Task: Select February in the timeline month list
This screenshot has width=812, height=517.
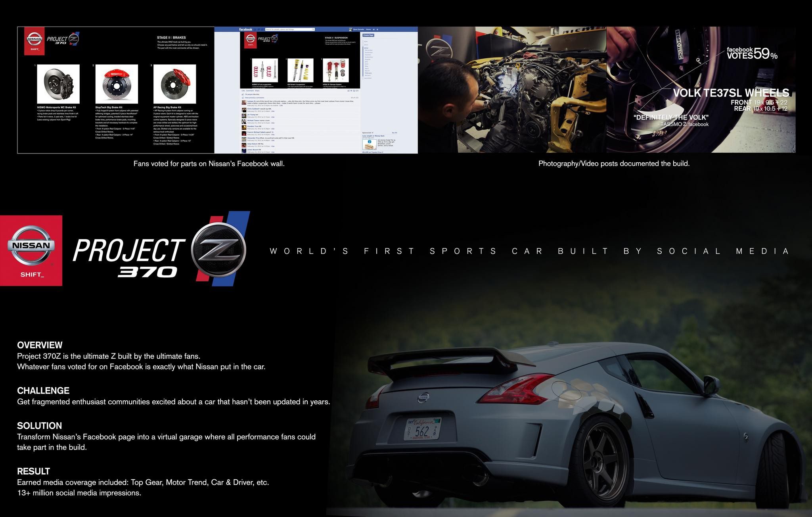Action: tap(368, 73)
